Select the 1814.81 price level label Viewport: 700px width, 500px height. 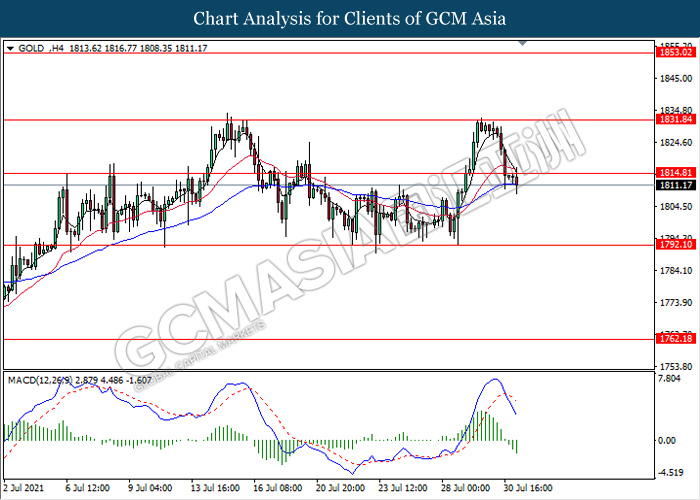point(676,173)
